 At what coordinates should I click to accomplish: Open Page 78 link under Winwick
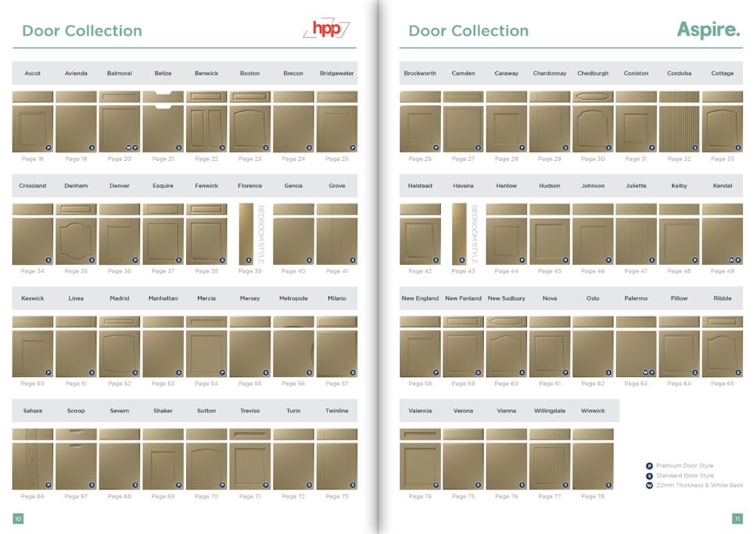(593, 496)
